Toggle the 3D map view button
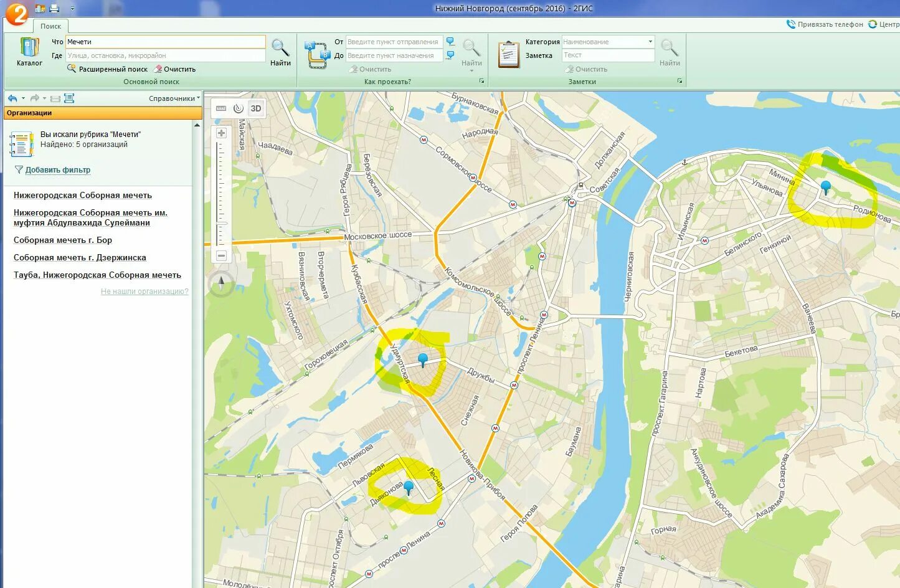Viewport: 900px width, 588px height. coord(256,108)
